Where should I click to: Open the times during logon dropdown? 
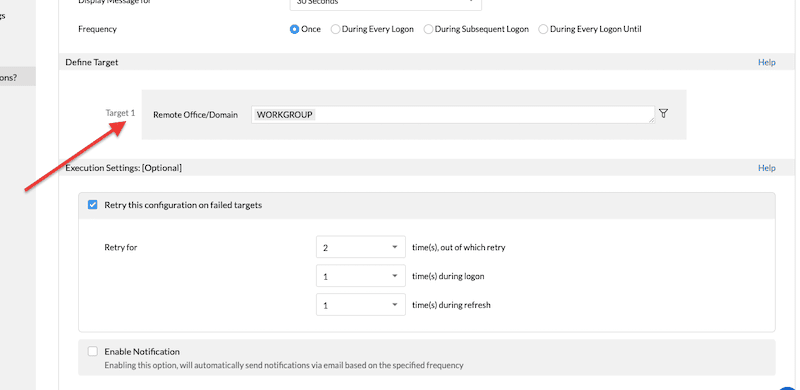(361, 276)
